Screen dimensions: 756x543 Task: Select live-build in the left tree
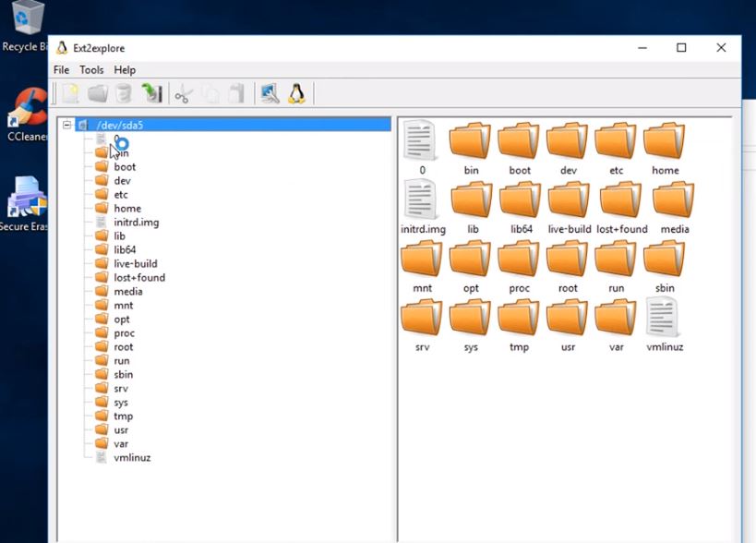point(136,264)
